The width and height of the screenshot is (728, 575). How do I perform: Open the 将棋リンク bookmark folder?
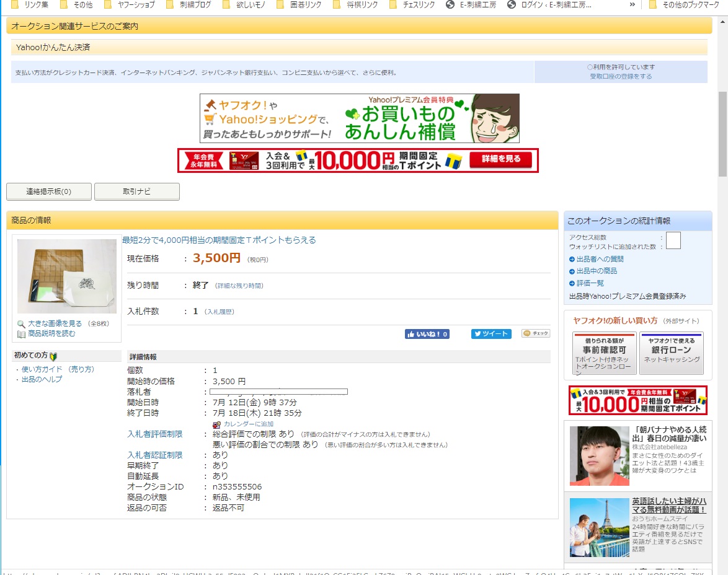tap(356, 4)
